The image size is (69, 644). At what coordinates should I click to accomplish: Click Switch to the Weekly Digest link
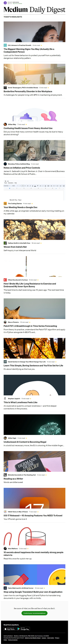pyautogui.click(x=33, y=638)
